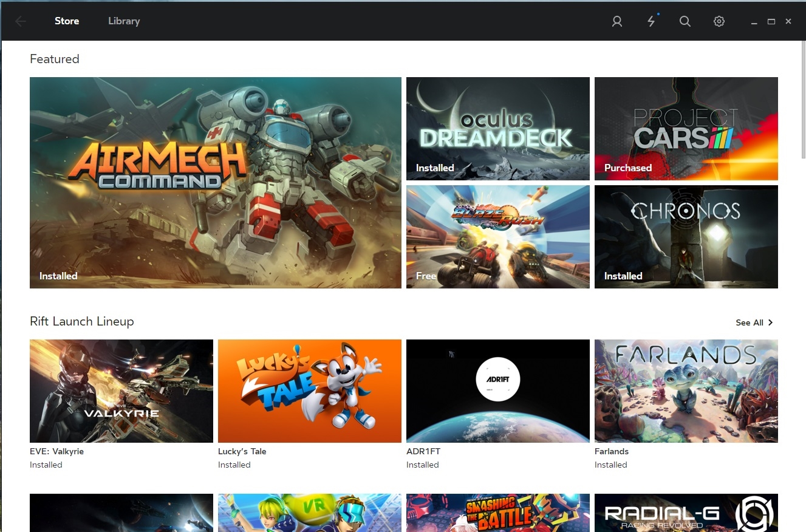Open the VR tennis game tile

[x=310, y=513]
